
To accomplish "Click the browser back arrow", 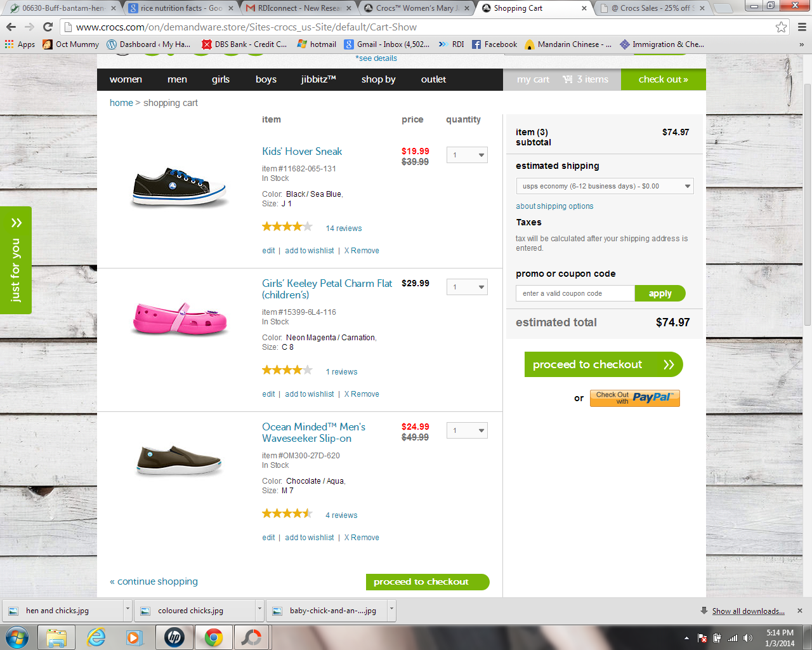I will click(11, 27).
